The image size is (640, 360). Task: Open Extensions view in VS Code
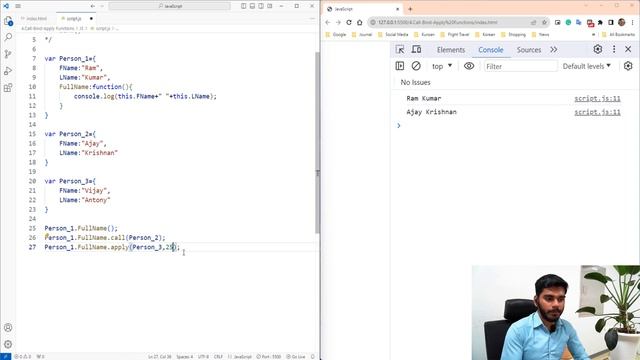coord(8,88)
